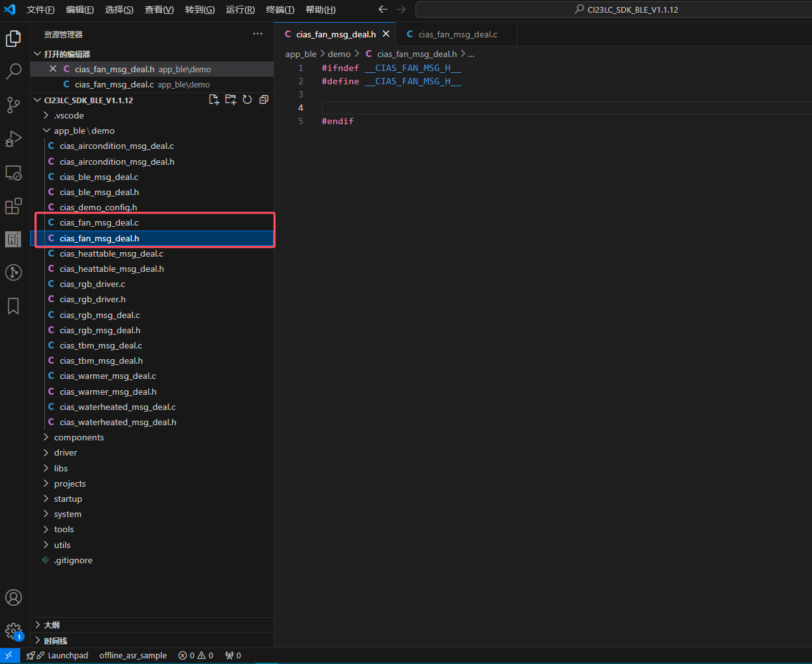
Task: Refresh the explorer file tree
Action: (x=247, y=100)
